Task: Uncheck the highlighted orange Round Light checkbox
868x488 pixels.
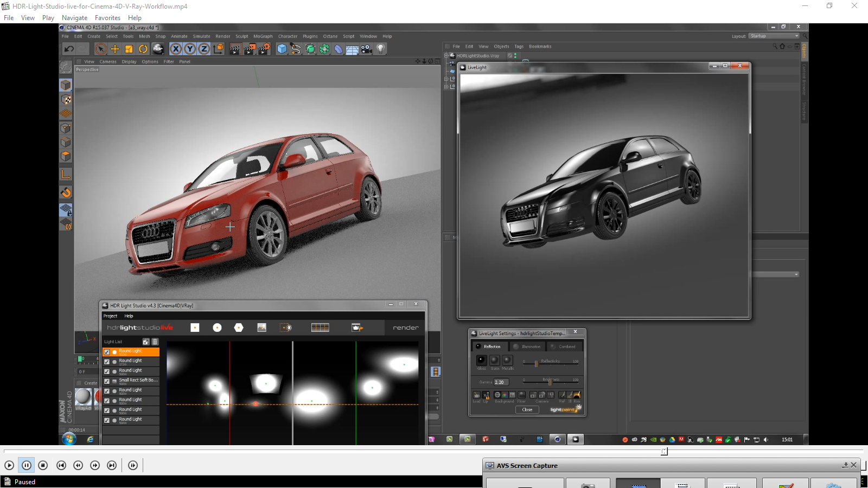Action: tap(107, 352)
